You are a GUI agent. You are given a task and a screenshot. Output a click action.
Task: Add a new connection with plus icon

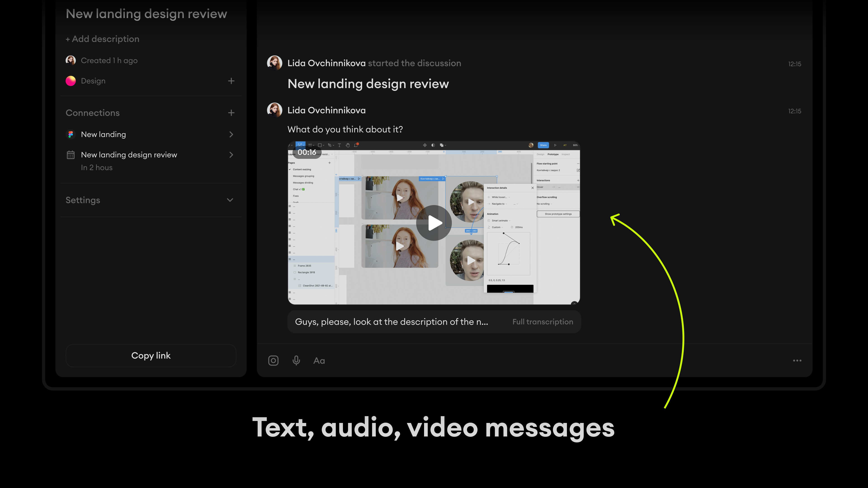231,113
